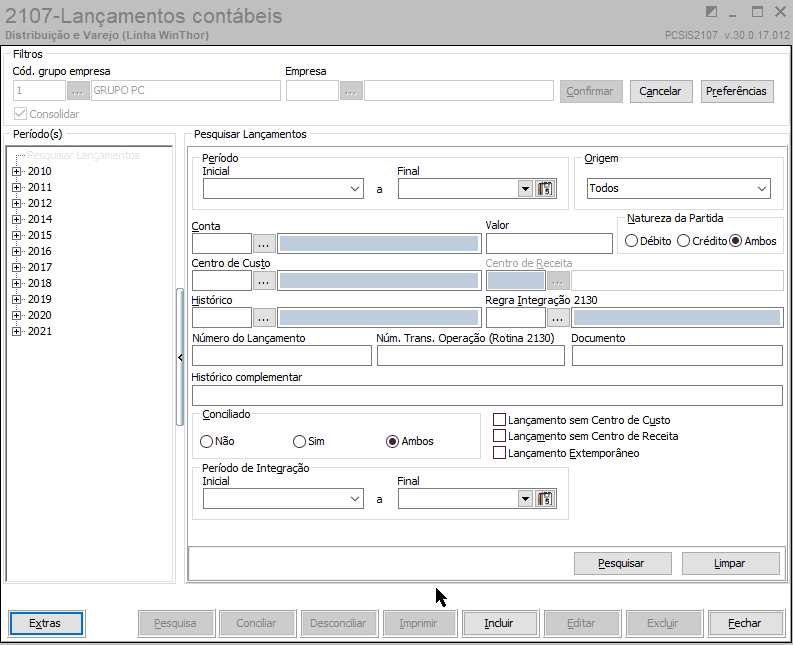Expand the 2014 tree node
The height and width of the screenshot is (645, 793).
pos(17,220)
